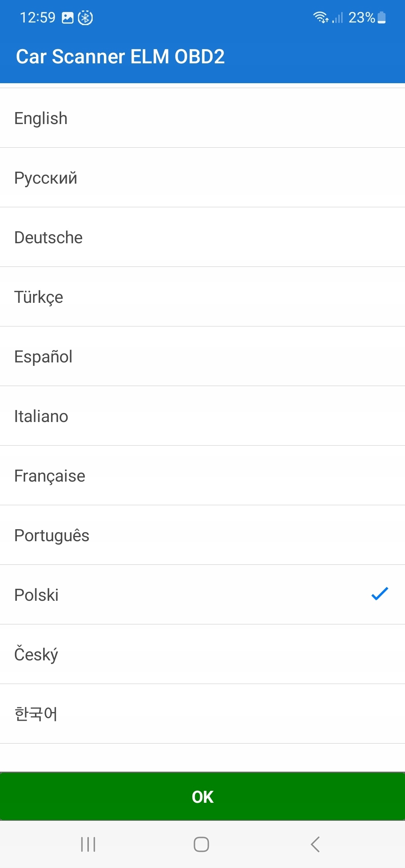Tap the blue checkmark beside Polski

(x=379, y=594)
